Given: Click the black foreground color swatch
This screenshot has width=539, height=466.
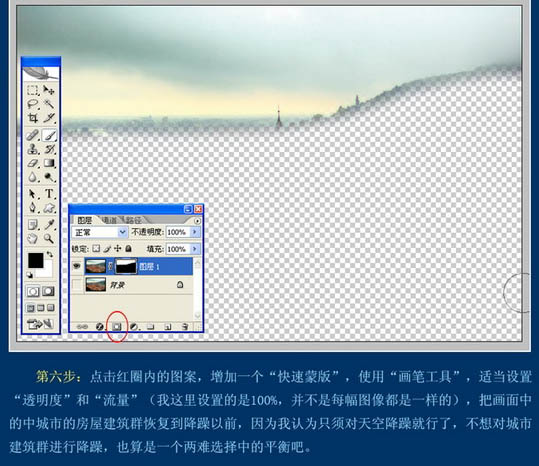Looking at the screenshot, I should (36, 260).
